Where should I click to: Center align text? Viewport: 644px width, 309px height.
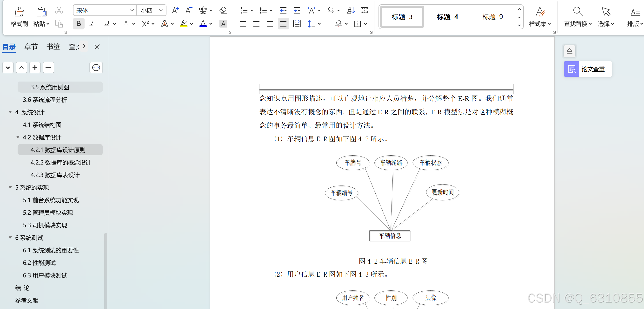click(256, 24)
